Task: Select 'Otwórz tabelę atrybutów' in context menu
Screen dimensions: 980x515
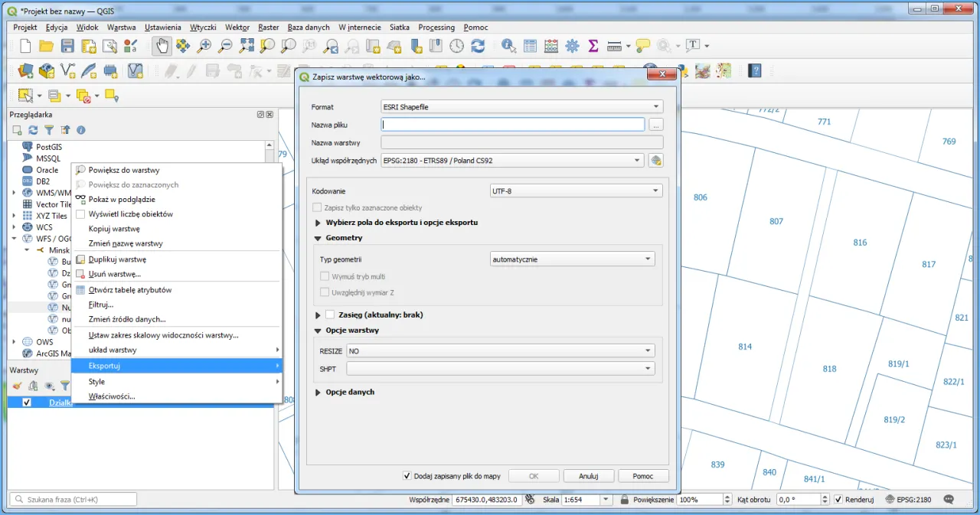Action: tap(129, 290)
